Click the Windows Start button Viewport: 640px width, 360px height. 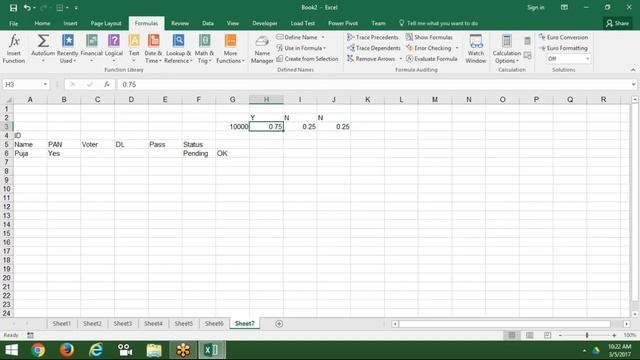[11, 350]
